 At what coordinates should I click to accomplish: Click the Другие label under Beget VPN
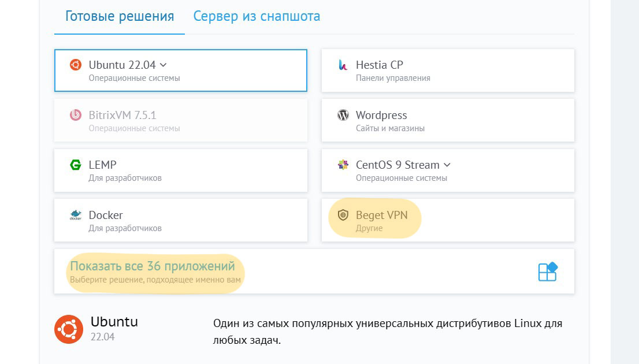click(x=369, y=228)
